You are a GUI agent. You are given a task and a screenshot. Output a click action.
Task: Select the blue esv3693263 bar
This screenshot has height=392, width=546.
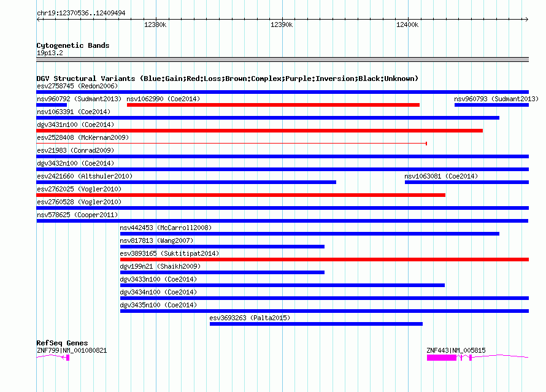[x=316, y=324]
